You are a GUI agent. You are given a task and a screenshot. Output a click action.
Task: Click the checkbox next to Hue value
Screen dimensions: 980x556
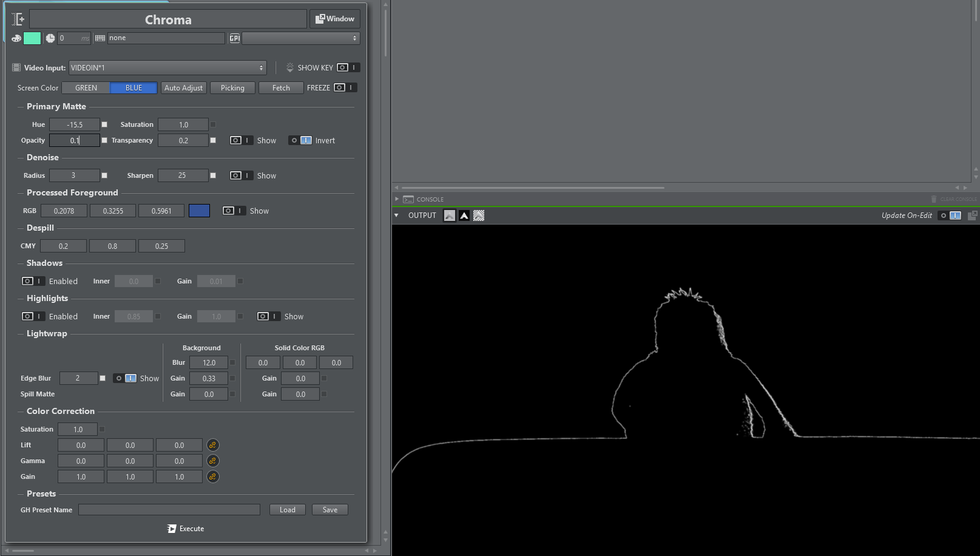[104, 124]
